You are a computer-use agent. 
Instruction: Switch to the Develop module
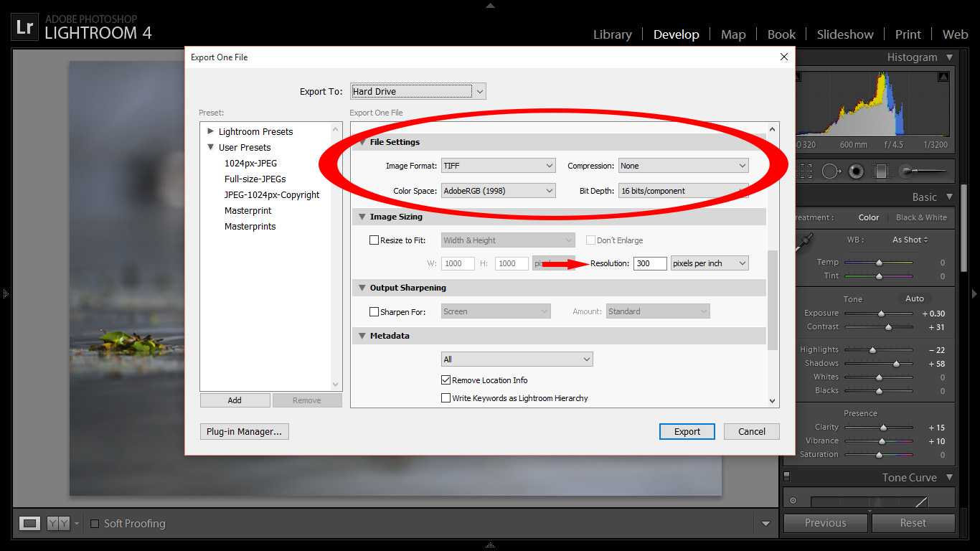[676, 34]
